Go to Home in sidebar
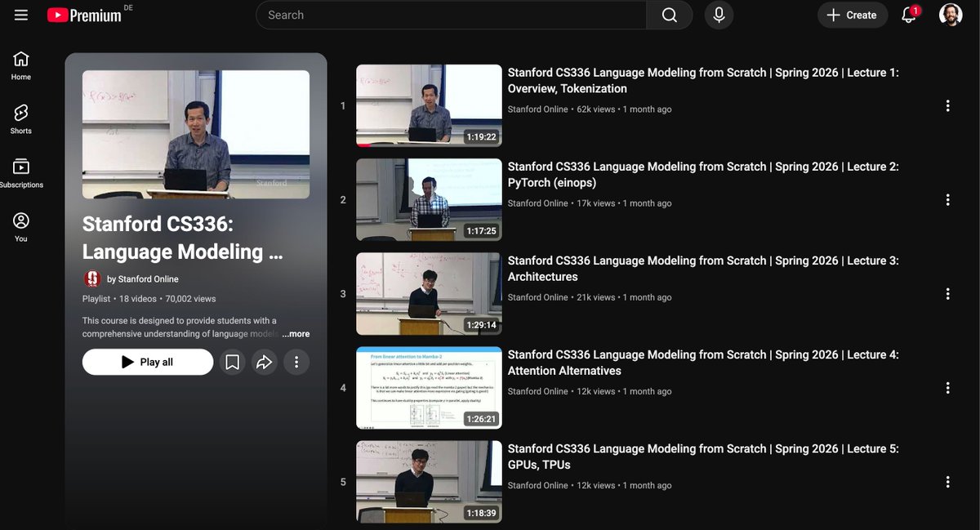 coord(21,66)
